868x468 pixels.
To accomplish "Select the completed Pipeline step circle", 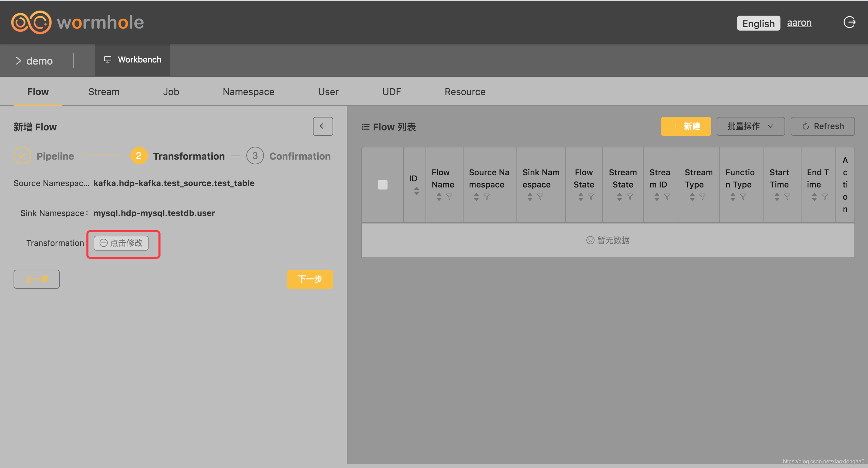I will 22,156.
